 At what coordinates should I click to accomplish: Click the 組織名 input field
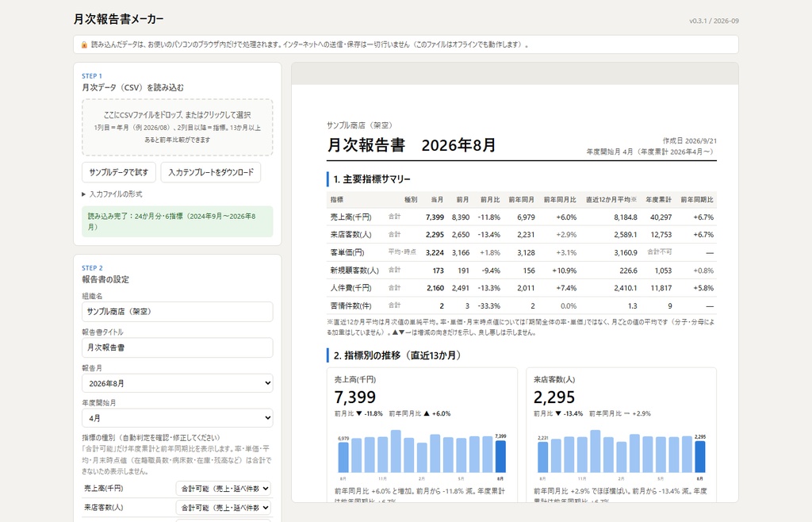177,312
